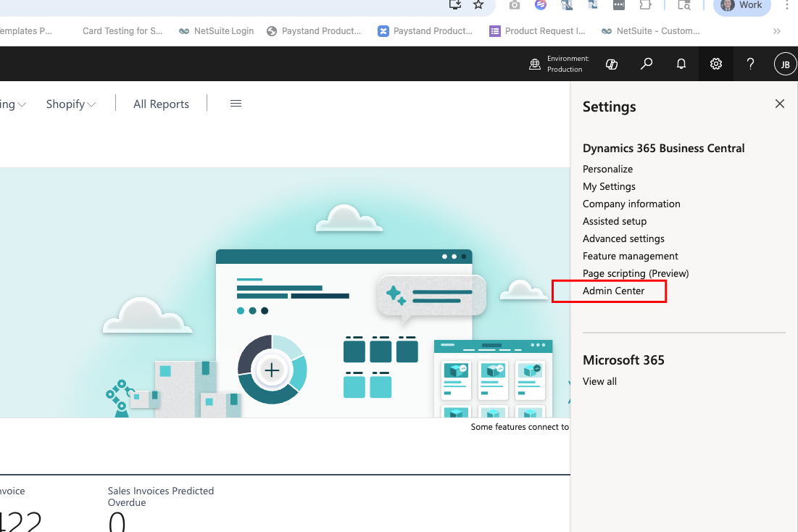Open Company information
The height and width of the screenshot is (532, 798).
[x=631, y=204]
